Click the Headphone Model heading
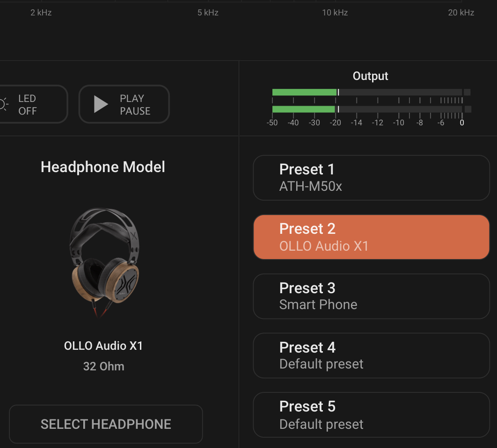The height and width of the screenshot is (448, 497). tap(103, 167)
